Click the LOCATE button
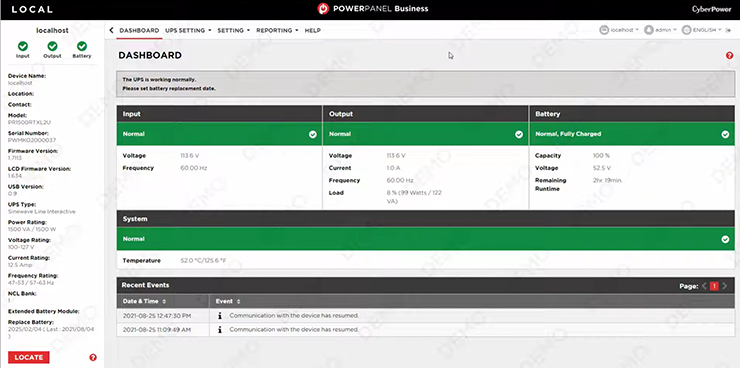This screenshot has width=740, height=368. point(29,358)
